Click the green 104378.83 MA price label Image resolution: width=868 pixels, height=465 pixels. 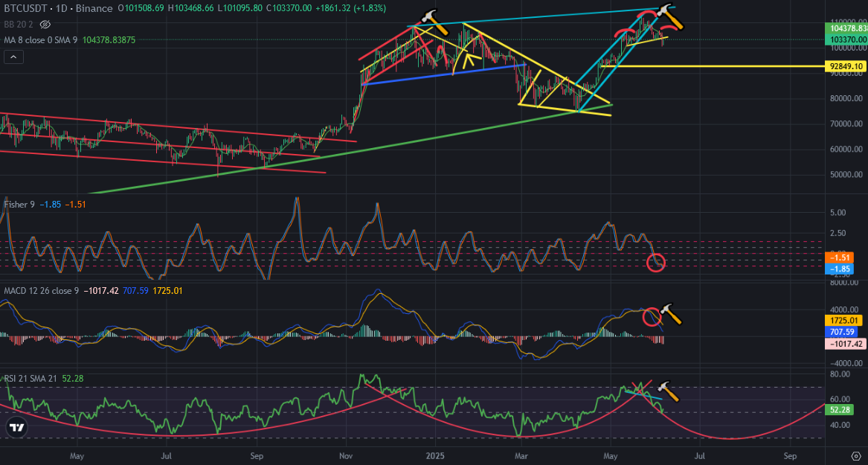pyautogui.click(x=846, y=28)
